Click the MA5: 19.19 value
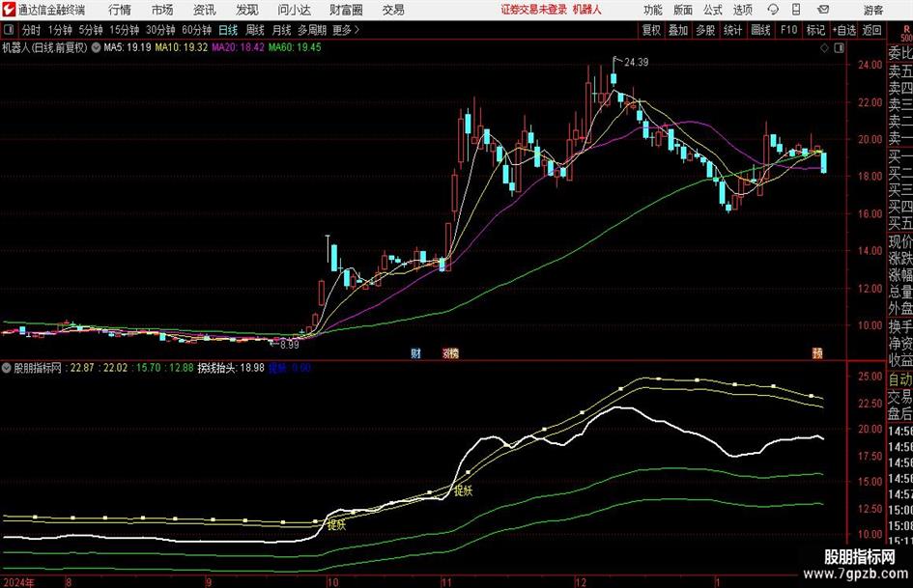 pyautogui.click(x=127, y=47)
